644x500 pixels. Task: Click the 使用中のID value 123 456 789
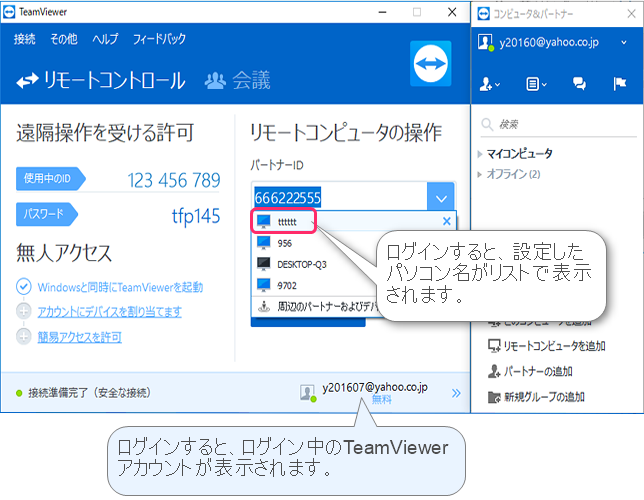[174, 180]
